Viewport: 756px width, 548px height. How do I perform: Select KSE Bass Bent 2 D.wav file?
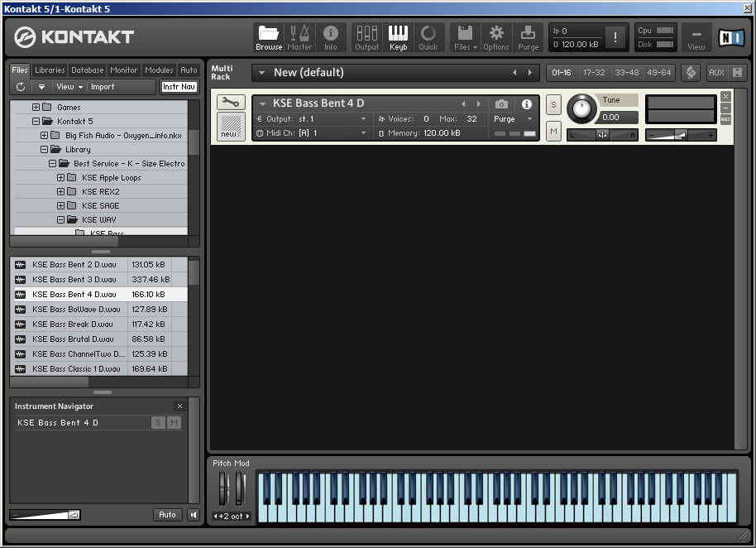point(98,264)
